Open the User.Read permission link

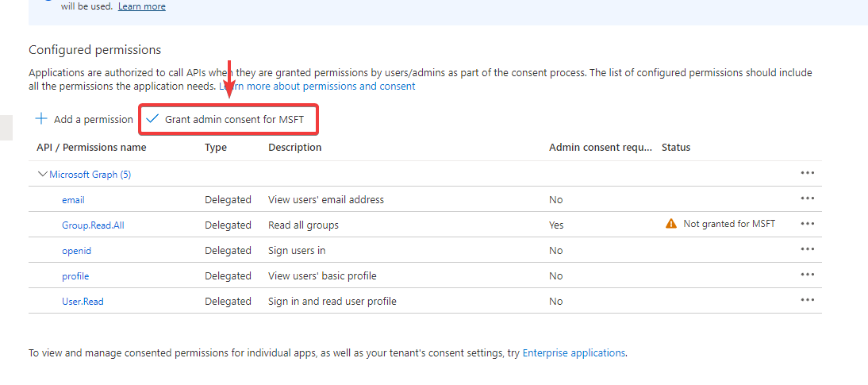[x=83, y=302]
